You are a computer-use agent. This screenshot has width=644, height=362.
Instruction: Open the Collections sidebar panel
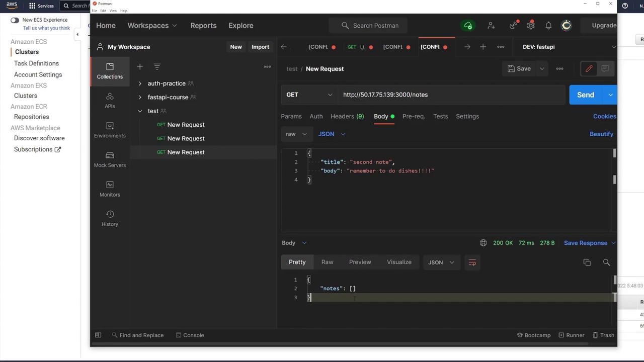110,71
